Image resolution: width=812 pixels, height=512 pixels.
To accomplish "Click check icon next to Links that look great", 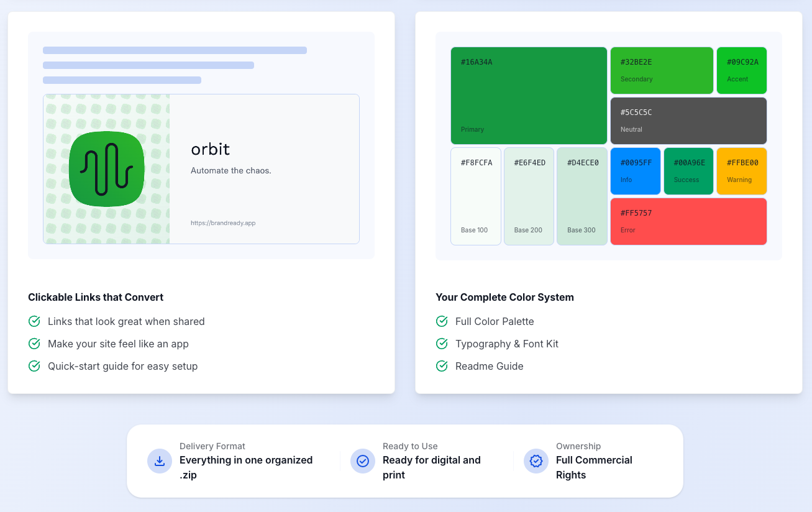I will [34, 321].
